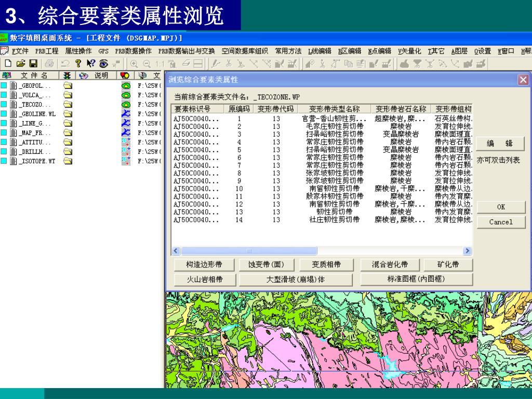Image resolution: width=532 pixels, height=399 pixels.
Task: Click the 编辑 button in dialog
Action: click(500, 143)
